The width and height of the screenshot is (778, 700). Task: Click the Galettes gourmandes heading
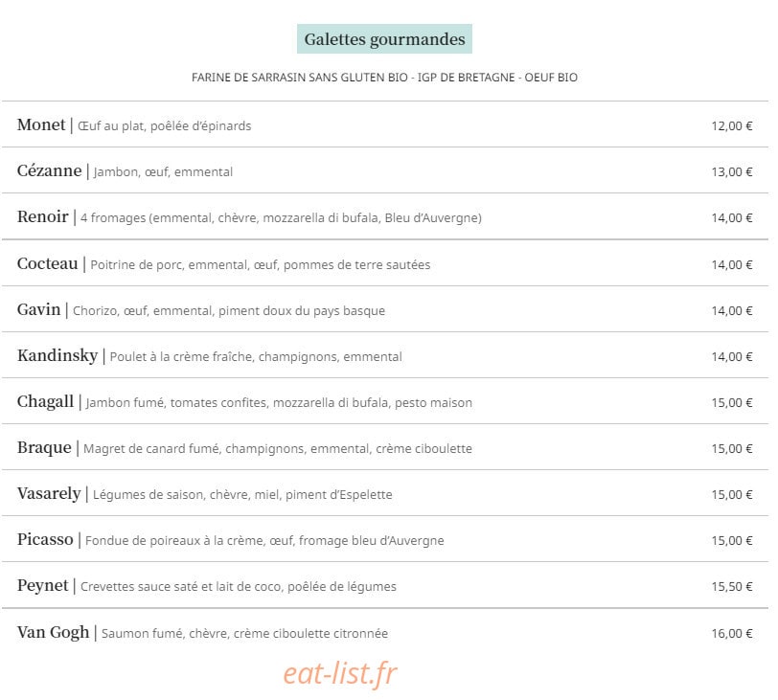pos(384,38)
